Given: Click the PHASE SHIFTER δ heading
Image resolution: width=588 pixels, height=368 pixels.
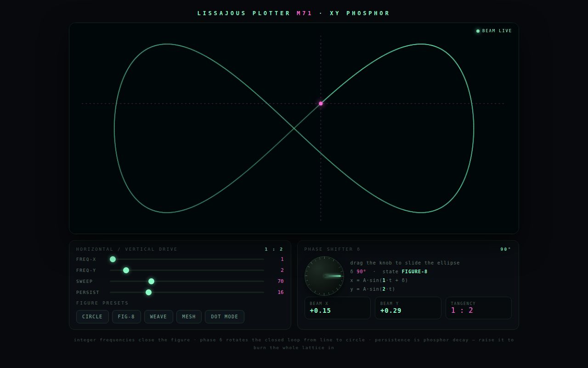Looking at the screenshot, I should [333, 249].
